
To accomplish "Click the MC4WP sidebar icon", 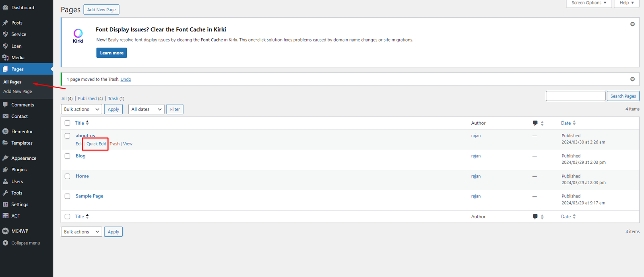I will pos(6,231).
